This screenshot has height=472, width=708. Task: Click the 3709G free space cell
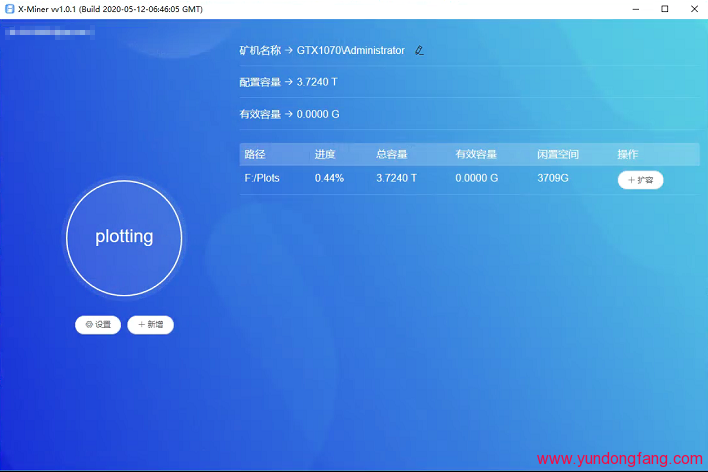tap(553, 178)
